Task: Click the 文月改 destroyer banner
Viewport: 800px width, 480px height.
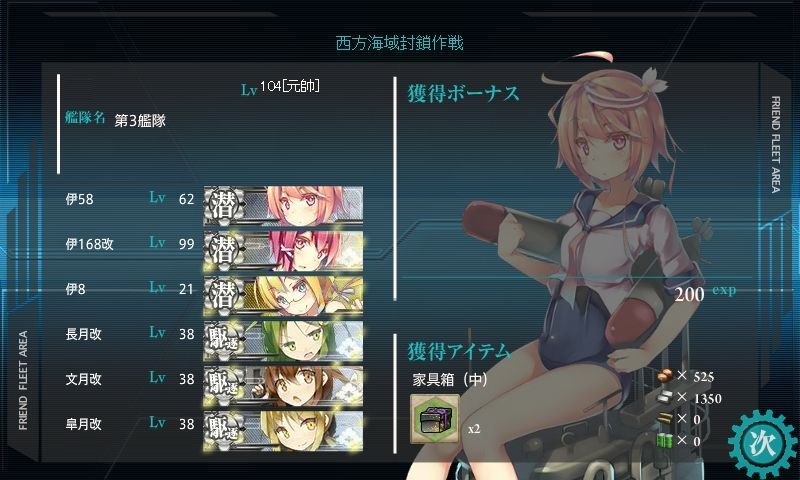Action: point(283,386)
